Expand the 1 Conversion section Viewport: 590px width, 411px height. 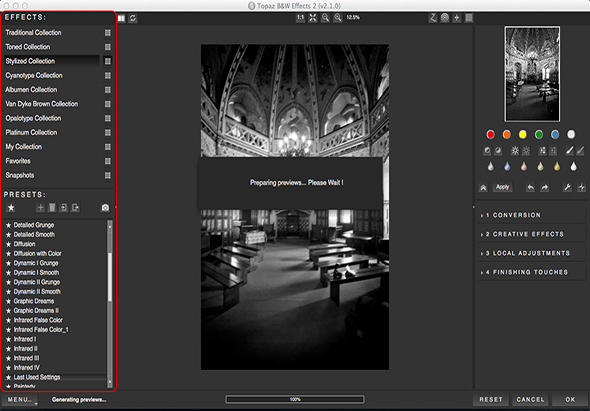coord(531,215)
